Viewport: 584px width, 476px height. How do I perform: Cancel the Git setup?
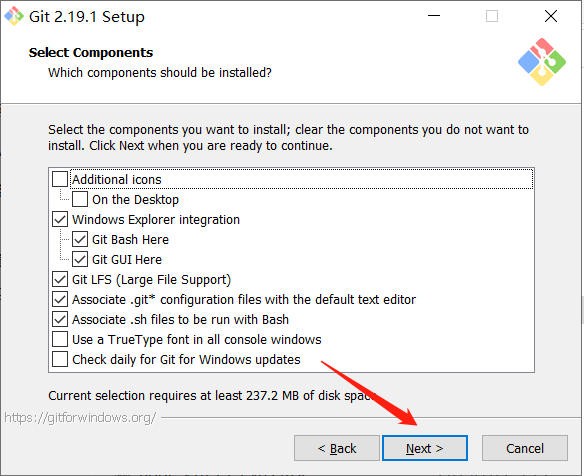tap(525, 448)
